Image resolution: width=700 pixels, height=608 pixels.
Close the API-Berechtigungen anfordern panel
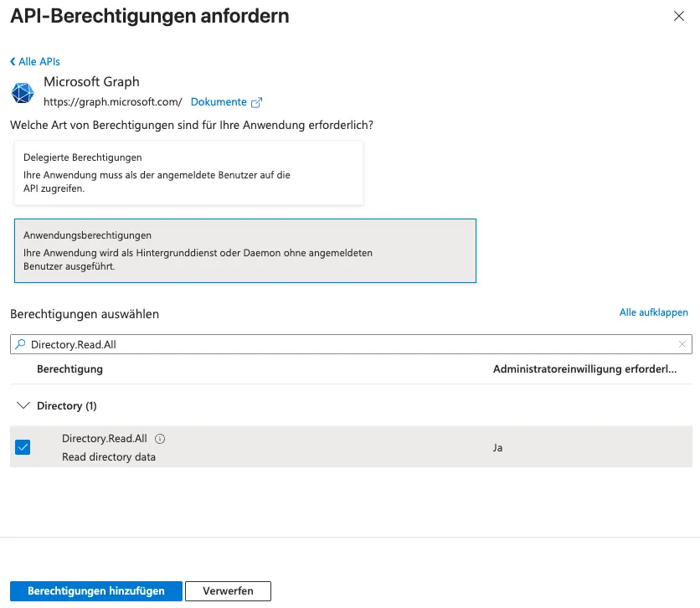[x=678, y=16]
